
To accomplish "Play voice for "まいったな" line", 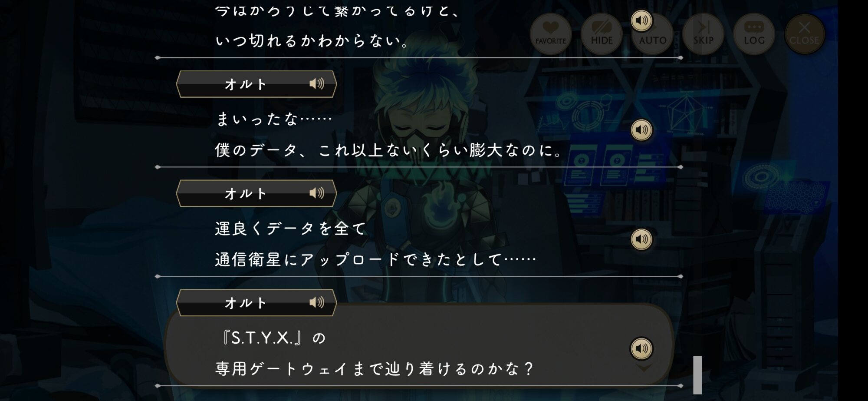I will (641, 130).
